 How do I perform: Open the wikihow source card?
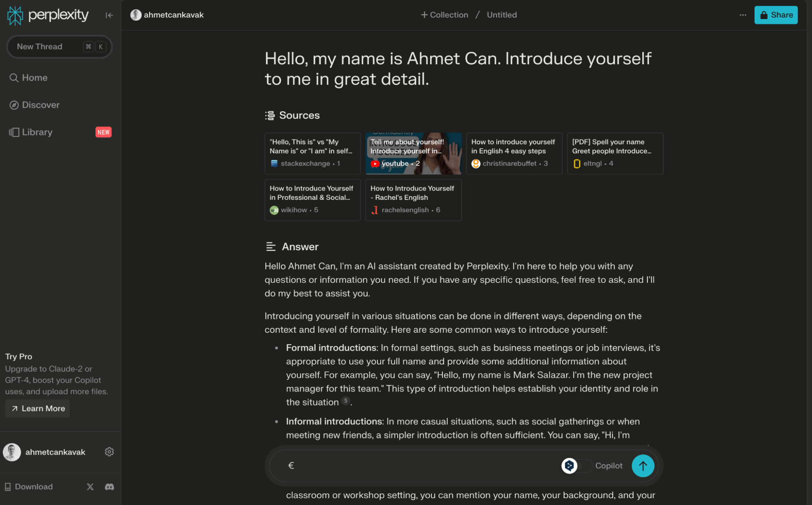click(312, 200)
